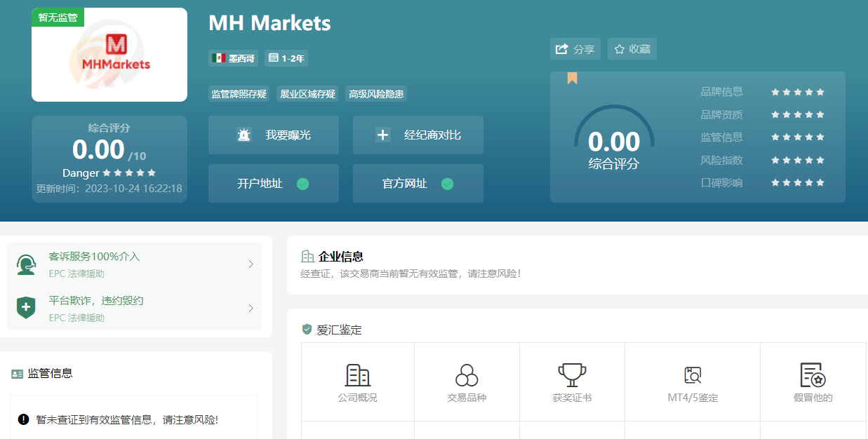This screenshot has width=868, height=439.
Task: Click the 分享 share icon
Action: [x=562, y=49]
